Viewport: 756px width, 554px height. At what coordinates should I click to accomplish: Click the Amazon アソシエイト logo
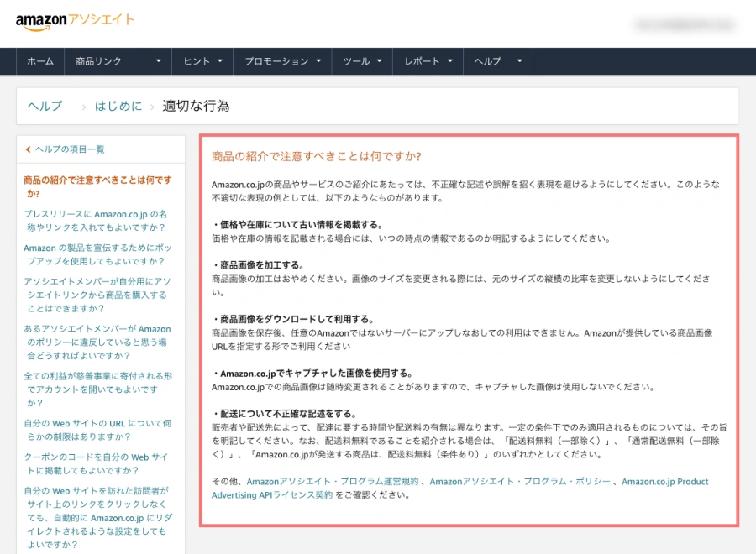click(76, 21)
